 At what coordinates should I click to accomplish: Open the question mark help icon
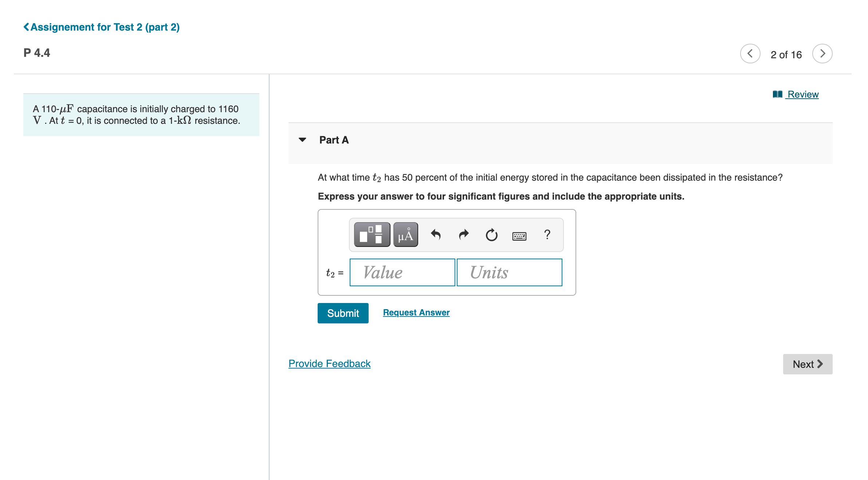pos(547,234)
